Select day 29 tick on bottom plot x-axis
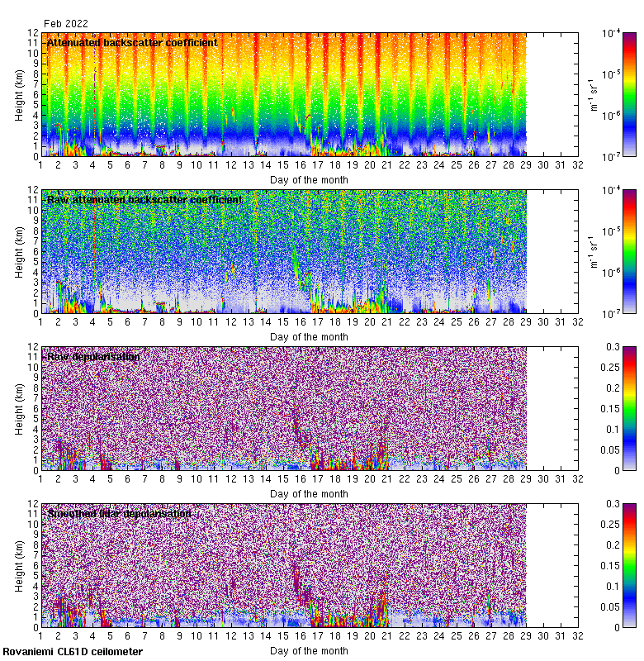 point(526,636)
